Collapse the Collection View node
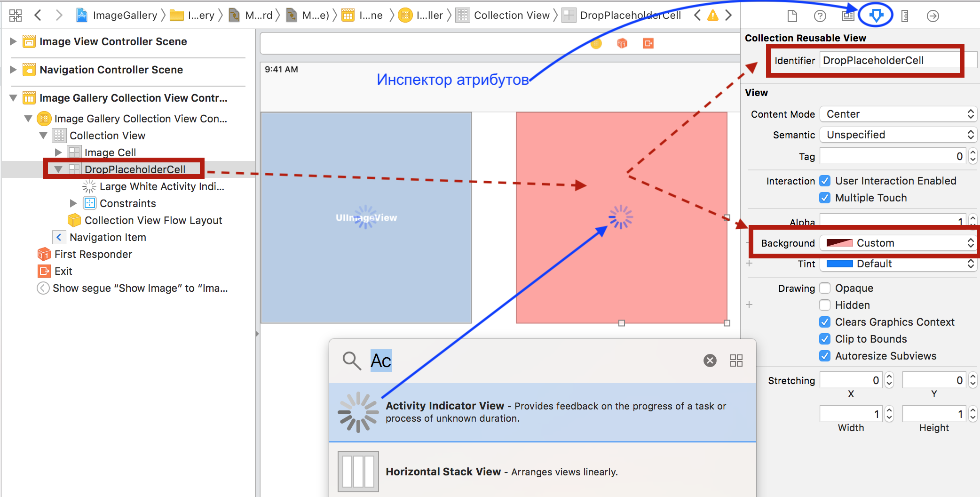980x497 pixels. (x=43, y=136)
